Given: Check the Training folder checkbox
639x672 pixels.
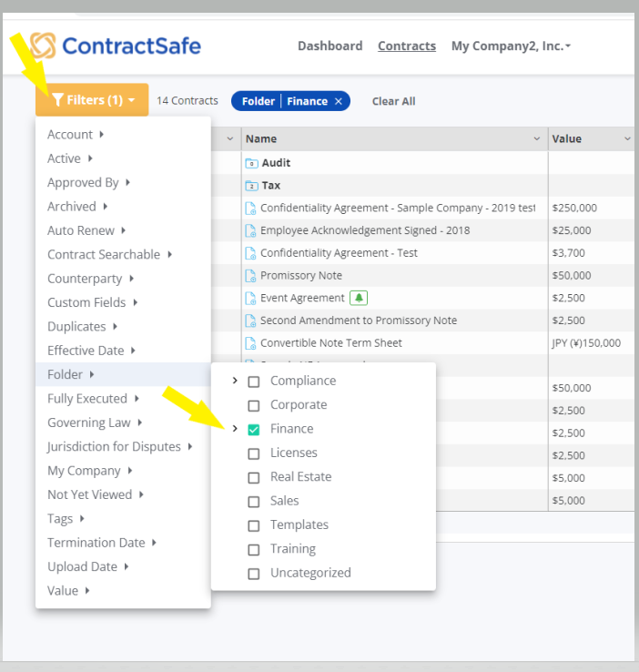Looking at the screenshot, I should [254, 549].
